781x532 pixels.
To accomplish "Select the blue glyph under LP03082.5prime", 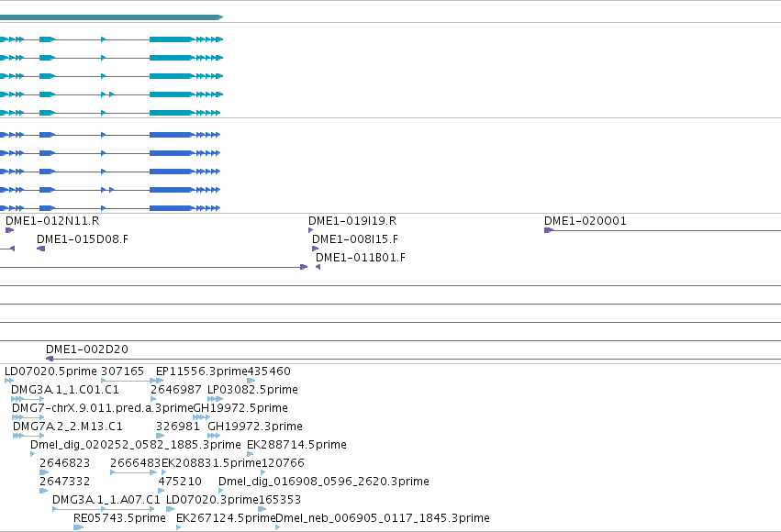I will (215, 399).
